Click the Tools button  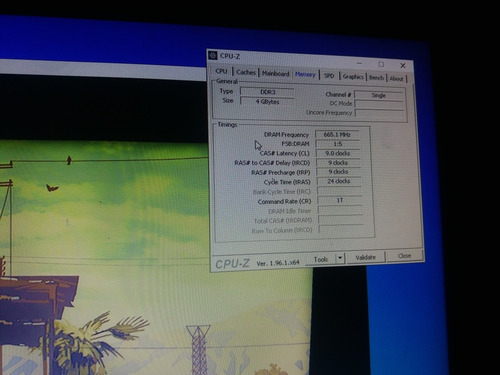tap(321, 259)
